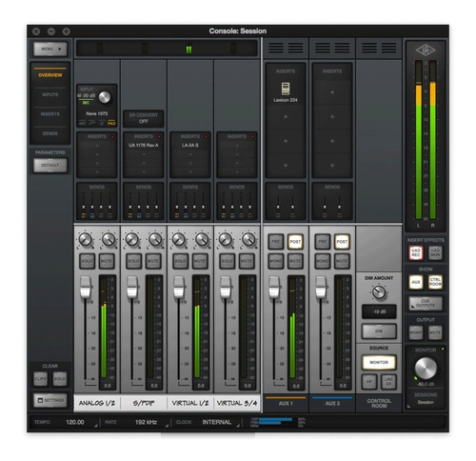The width and height of the screenshot is (476, 461).
Task: Solo the ANALOG 1/2 channel
Action: [87, 261]
